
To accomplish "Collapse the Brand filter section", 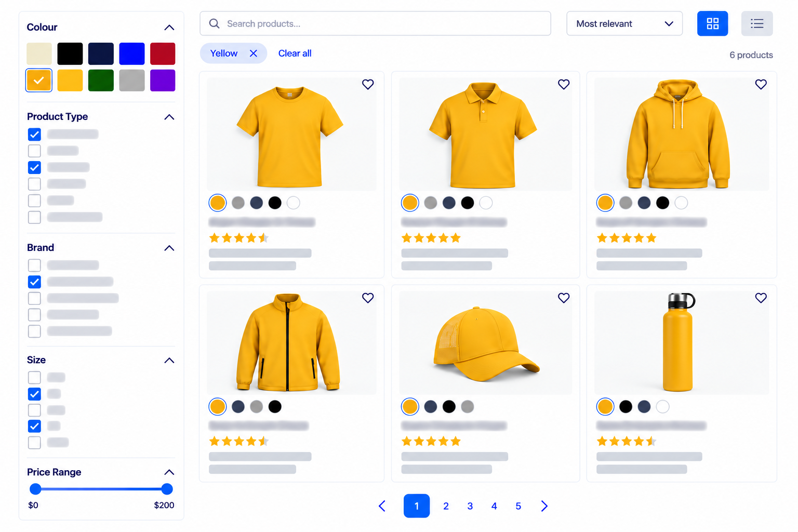I will coord(169,248).
